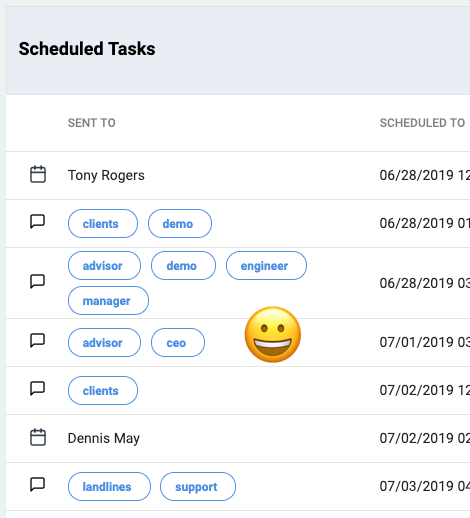Click demo tag next to clients
The image size is (470, 518).
[x=180, y=224]
